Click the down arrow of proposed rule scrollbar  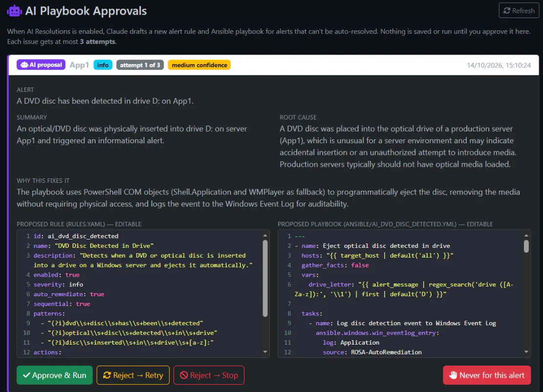pyautogui.click(x=265, y=352)
